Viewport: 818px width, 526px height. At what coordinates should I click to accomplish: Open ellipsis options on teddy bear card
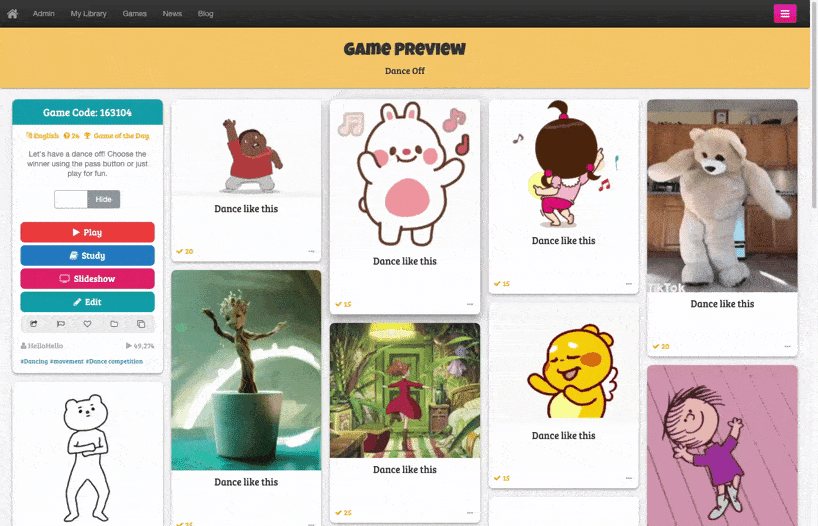pos(788,346)
